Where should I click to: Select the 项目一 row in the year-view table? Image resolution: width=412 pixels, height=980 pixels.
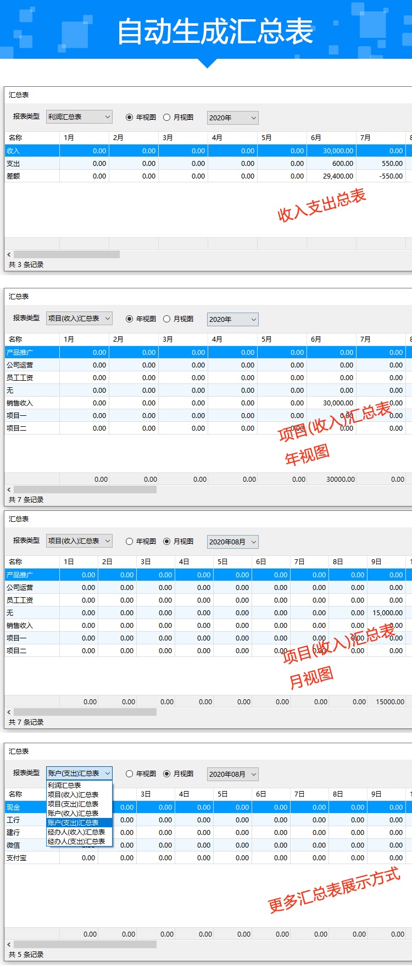pos(208,415)
